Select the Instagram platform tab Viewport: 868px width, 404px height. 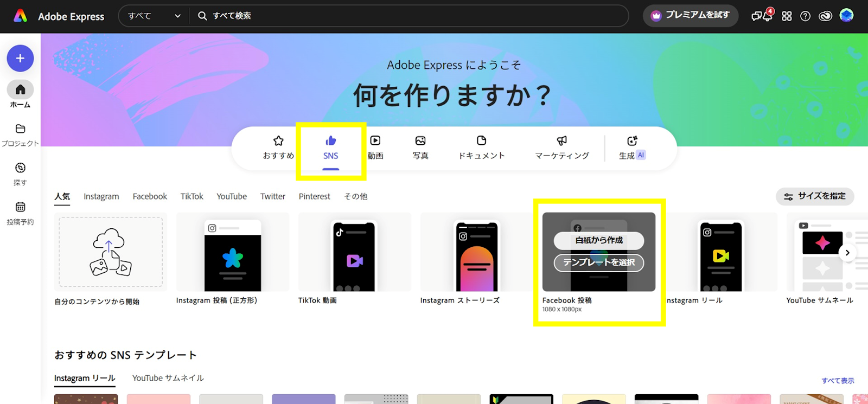[101, 196]
